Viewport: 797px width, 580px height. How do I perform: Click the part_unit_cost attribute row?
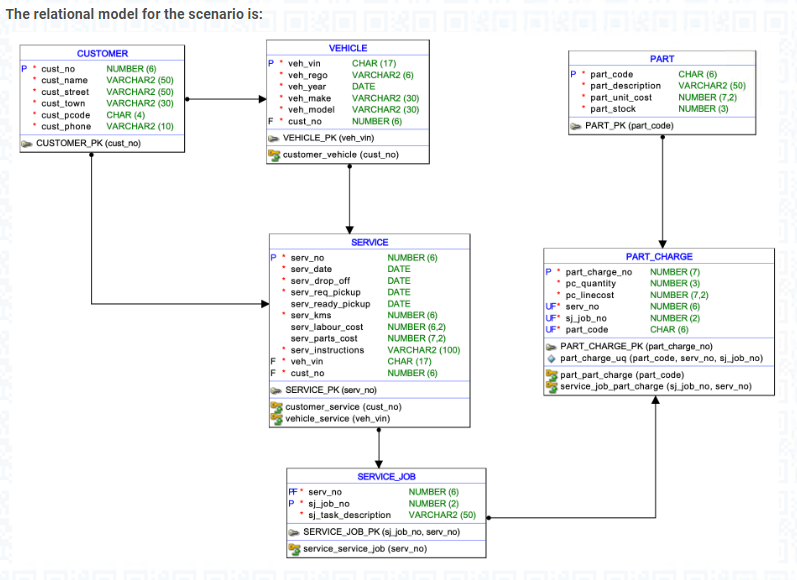click(x=662, y=97)
